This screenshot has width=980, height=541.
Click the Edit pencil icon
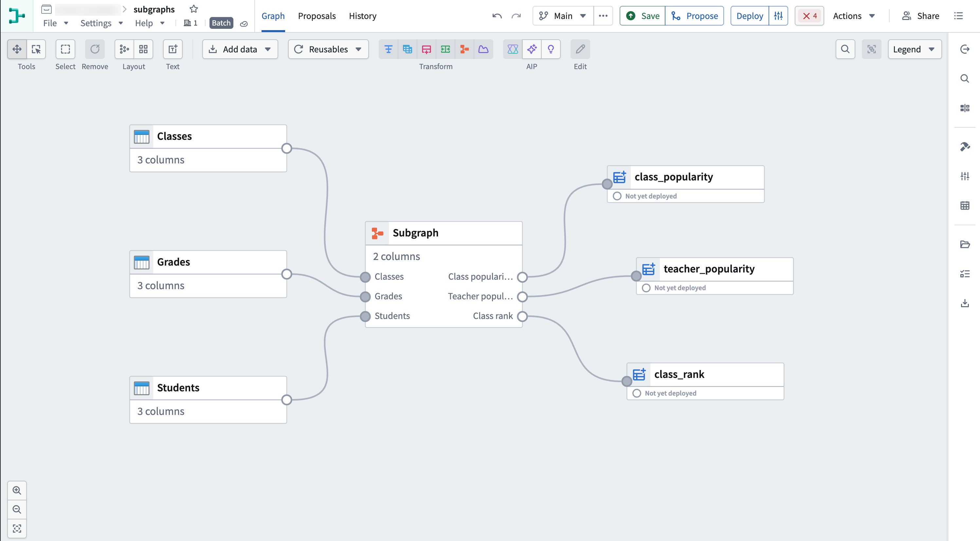click(x=580, y=49)
